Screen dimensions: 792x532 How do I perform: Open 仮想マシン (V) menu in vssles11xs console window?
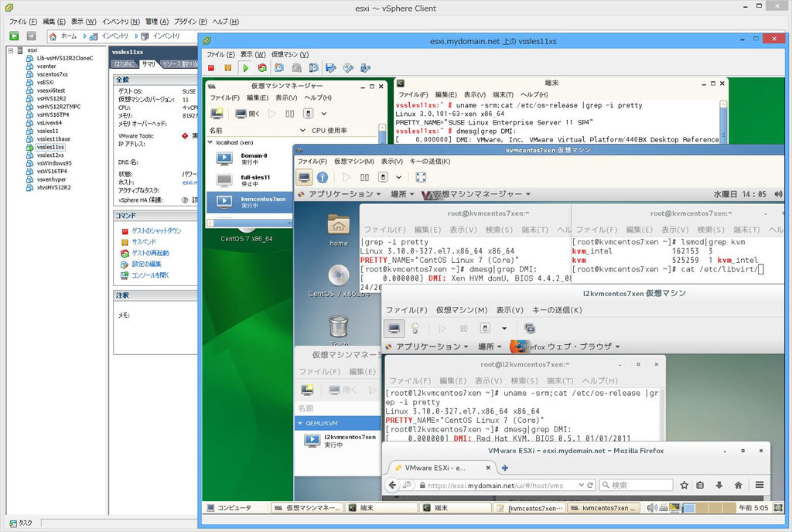pos(290,54)
